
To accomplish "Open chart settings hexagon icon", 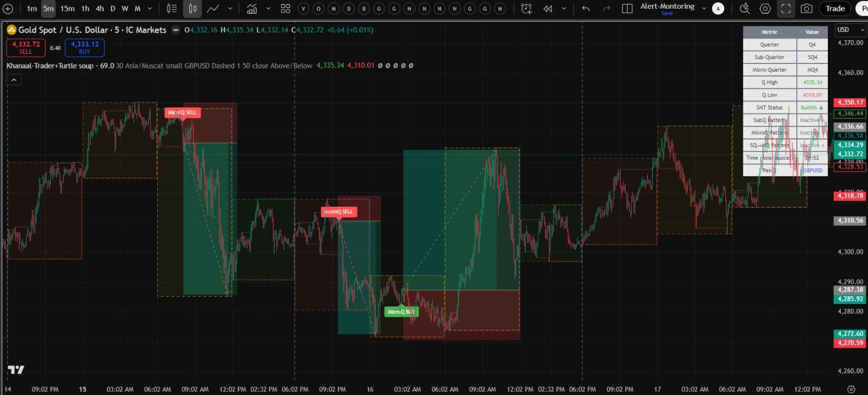I will (x=765, y=9).
